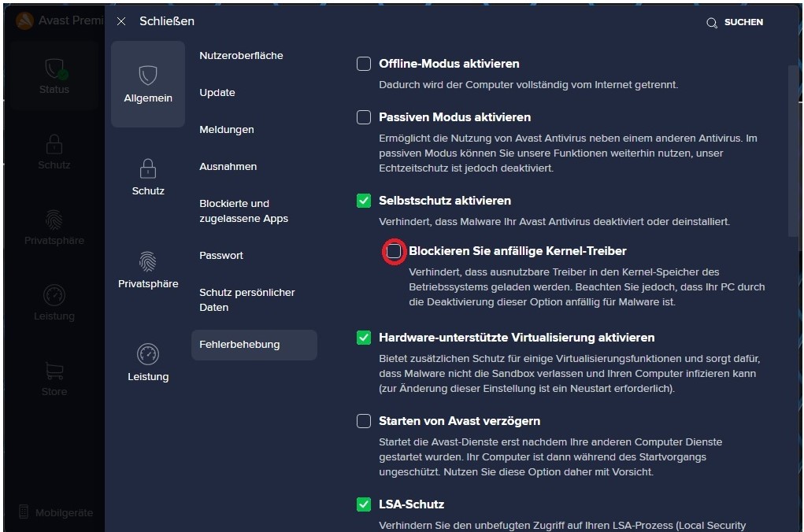Screen dimensions: 804x532
Task: Enable Starten von Avast verzögern
Action: [364, 421]
